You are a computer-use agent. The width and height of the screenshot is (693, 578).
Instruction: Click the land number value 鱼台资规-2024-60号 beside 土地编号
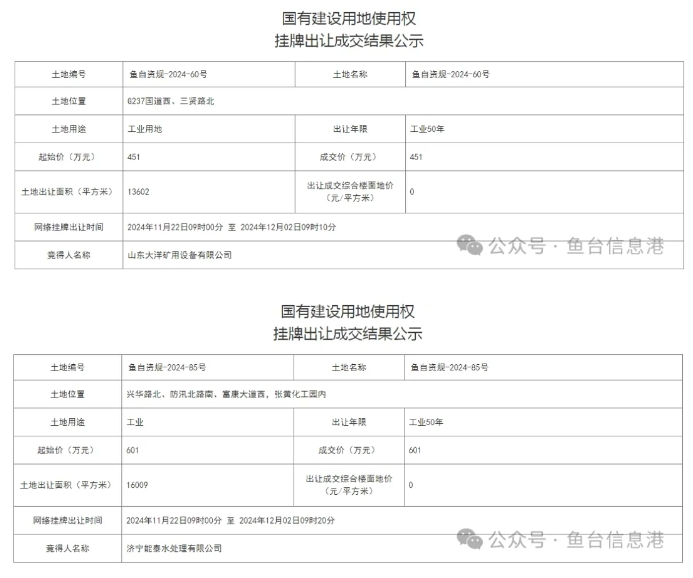pyautogui.click(x=168, y=74)
